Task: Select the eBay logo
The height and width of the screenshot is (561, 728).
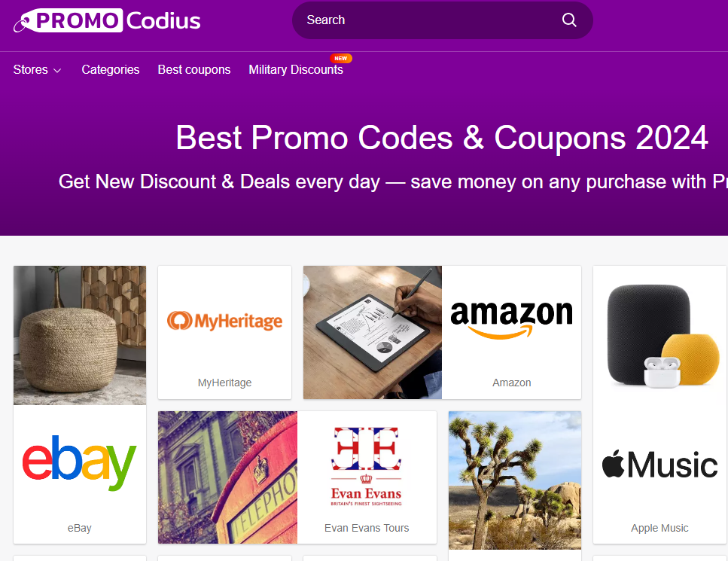Action: tap(79, 462)
